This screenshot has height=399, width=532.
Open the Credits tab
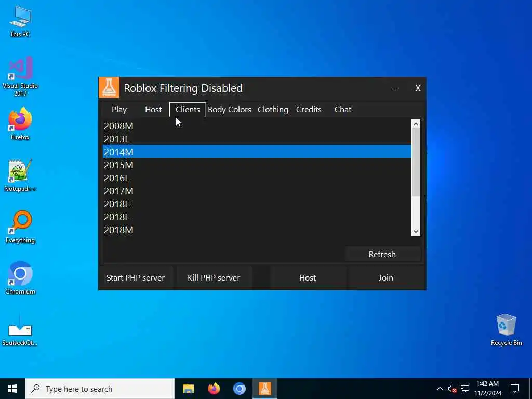click(x=309, y=110)
